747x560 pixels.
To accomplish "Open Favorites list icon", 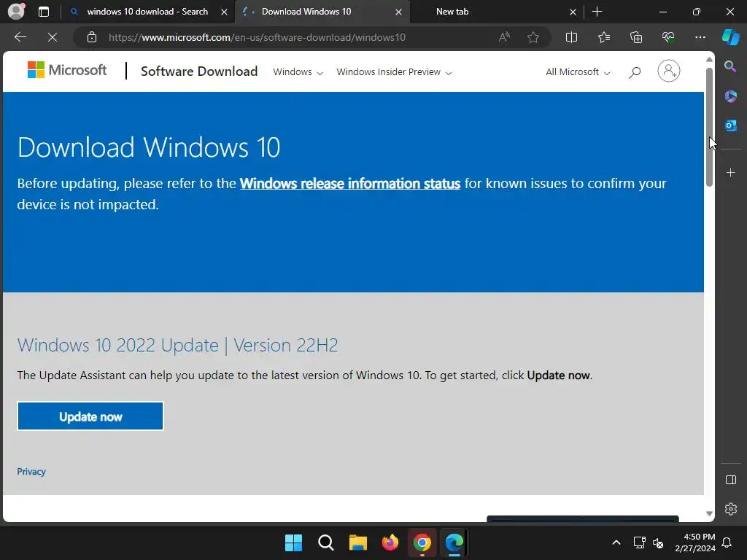I will click(x=603, y=37).
